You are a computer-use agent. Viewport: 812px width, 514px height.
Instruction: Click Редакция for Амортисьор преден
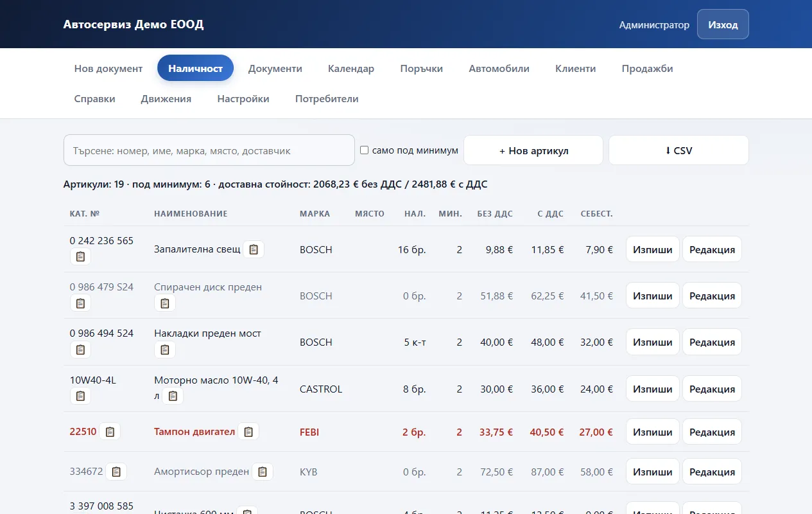pyautogui.click(x=712, y=472)
